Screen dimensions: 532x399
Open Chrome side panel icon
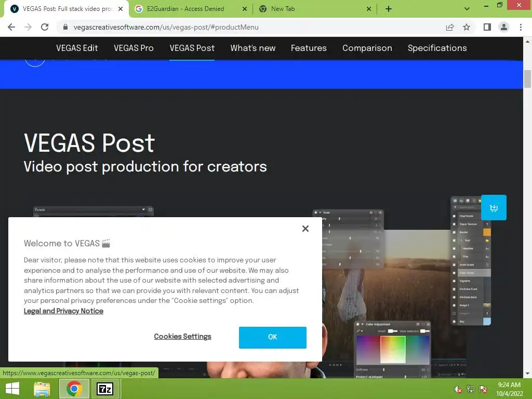coord(487,27)
